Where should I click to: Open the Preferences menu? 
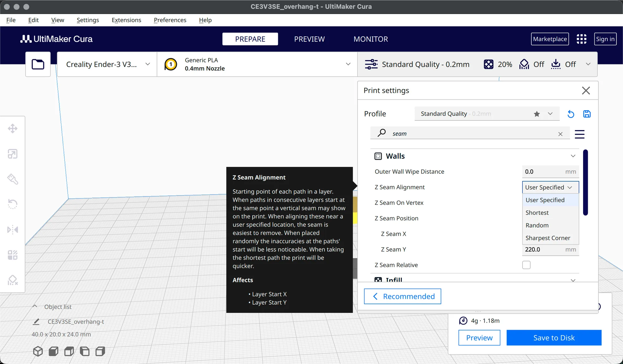tap(170, 20)
